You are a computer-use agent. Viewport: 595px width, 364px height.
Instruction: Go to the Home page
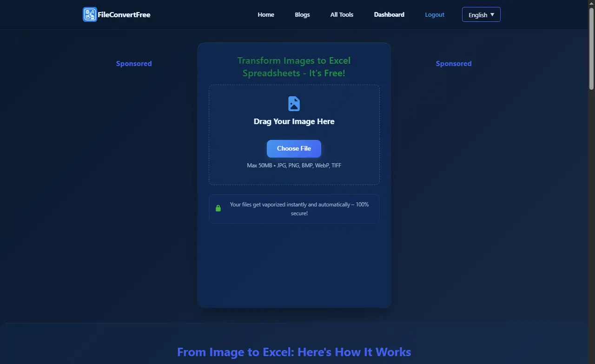pos(266,14)
